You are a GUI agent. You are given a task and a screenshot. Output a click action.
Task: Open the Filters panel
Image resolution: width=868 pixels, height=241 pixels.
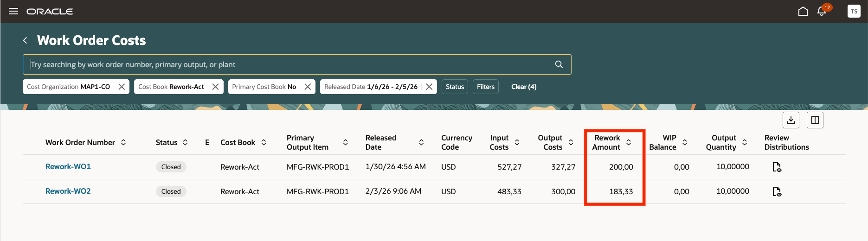pos(486,87)
